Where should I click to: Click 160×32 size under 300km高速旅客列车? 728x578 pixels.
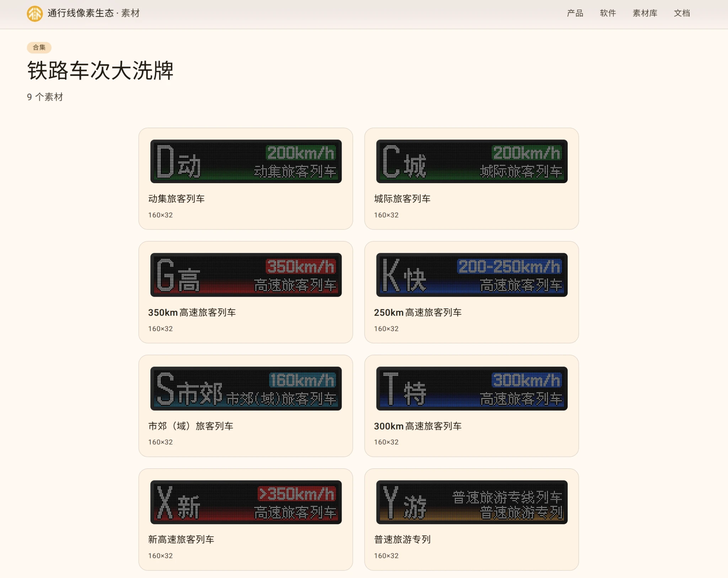click(x=386, y=442)
